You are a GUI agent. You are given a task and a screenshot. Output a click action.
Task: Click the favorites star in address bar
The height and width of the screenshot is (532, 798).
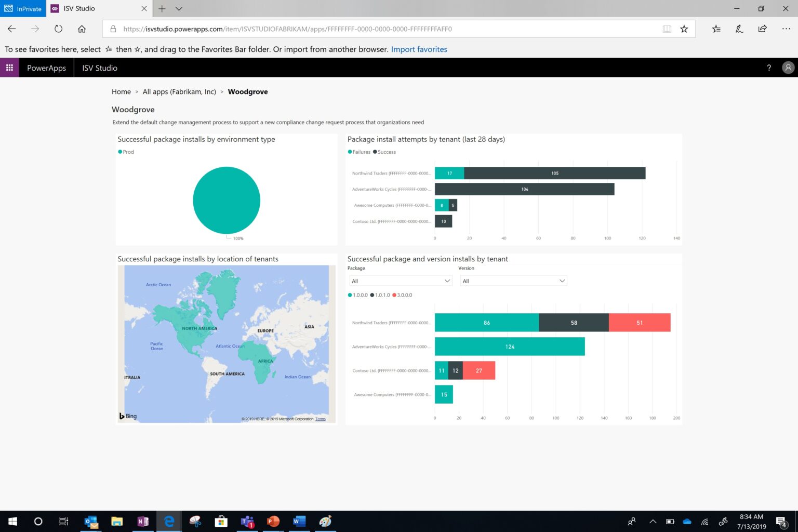[685, 29]
